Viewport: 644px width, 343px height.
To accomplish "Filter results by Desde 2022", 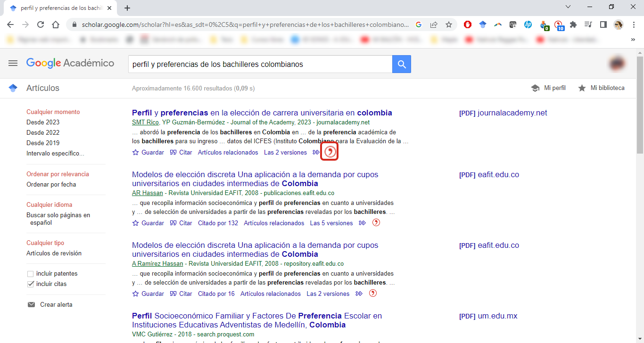I will point(43,132).
